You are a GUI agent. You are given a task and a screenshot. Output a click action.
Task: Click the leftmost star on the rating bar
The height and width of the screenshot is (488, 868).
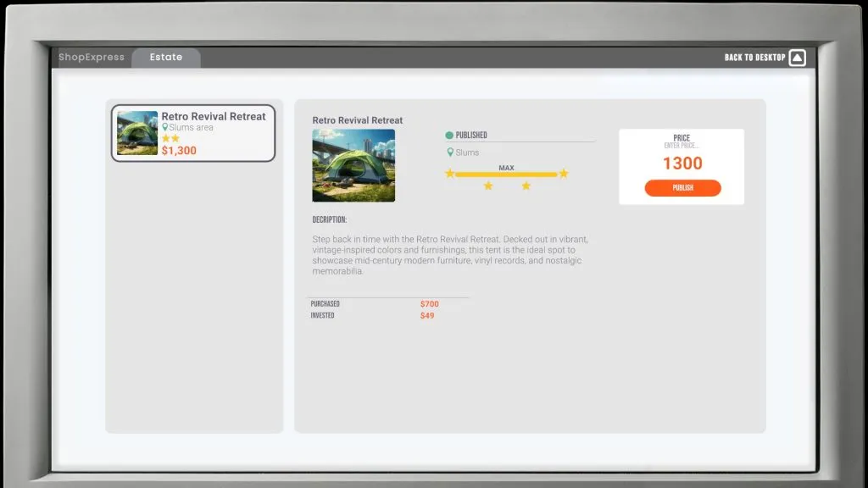pyautogui.click(x=450, y=174)
